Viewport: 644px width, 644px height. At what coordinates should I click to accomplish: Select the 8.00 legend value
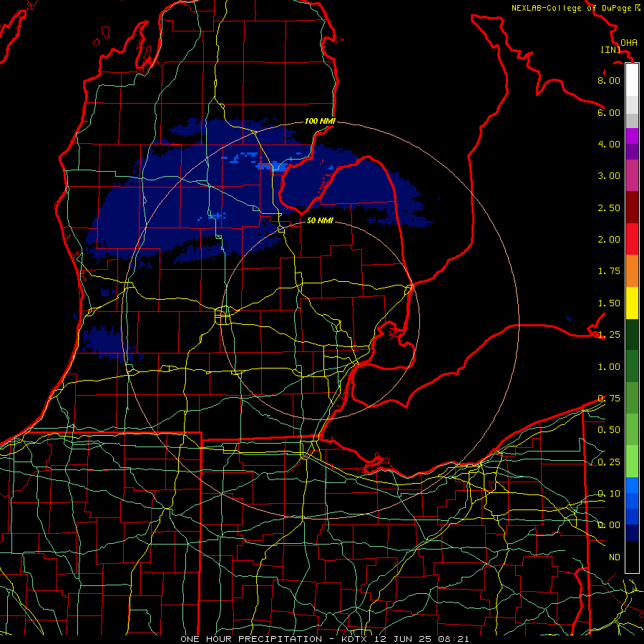pyautogui.click(x=609, y=80)
